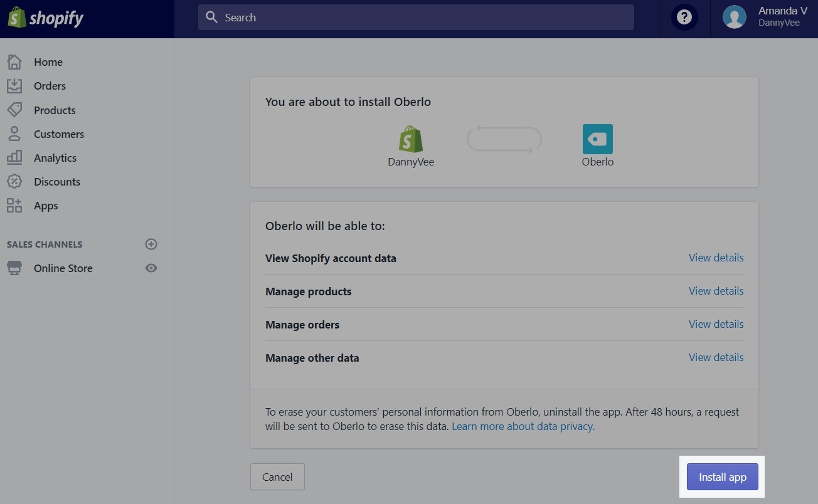Add a sales channel with plus icon
818x504 pixels.
pos(151,244)
